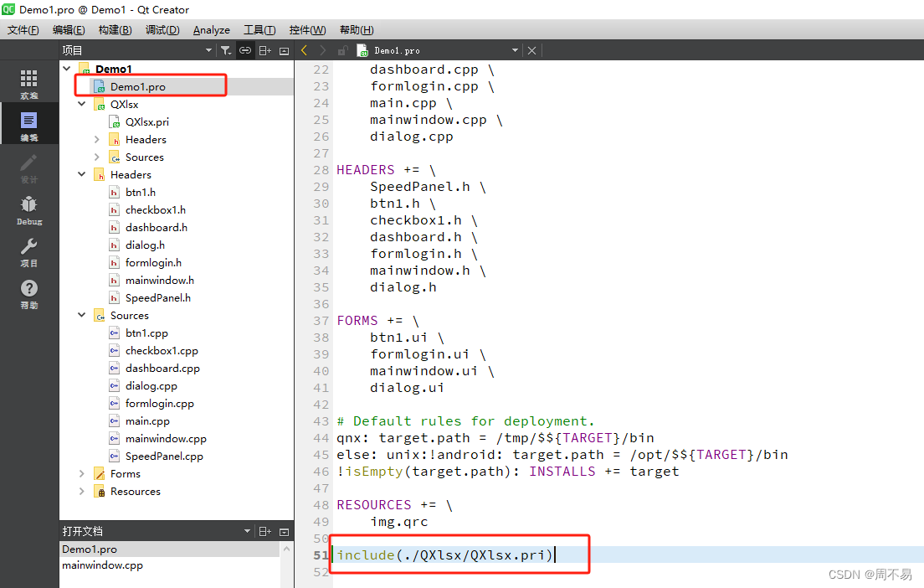The width and height of the screenshot is (924, 588).
Task: Select Demo1.pro in open documents list
Action: coord(90,549)
